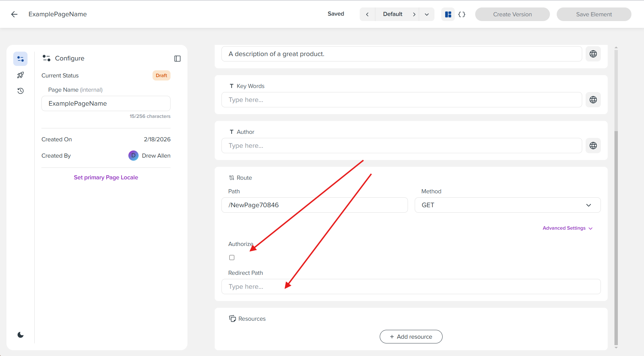This screenshot has height=356, width=644.
Task: View version history via the clock icon
Action: tap(20, 91)
